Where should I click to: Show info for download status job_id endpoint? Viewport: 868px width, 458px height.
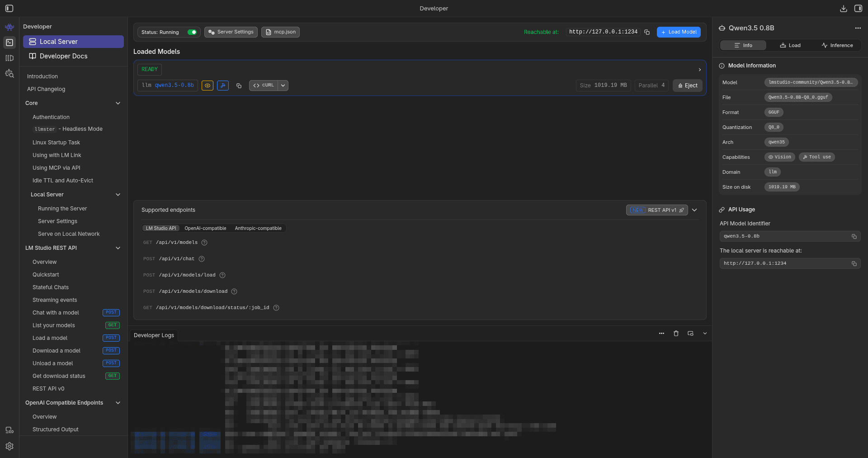pyautogui.click(x=276, y=308)
